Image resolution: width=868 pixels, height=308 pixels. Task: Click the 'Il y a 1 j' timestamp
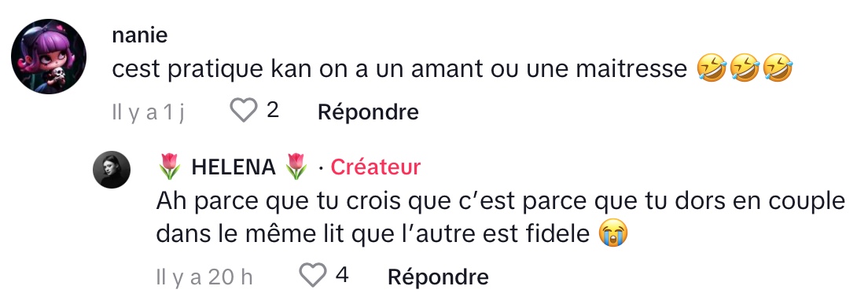pyautogui.click(x=148, y=112)
